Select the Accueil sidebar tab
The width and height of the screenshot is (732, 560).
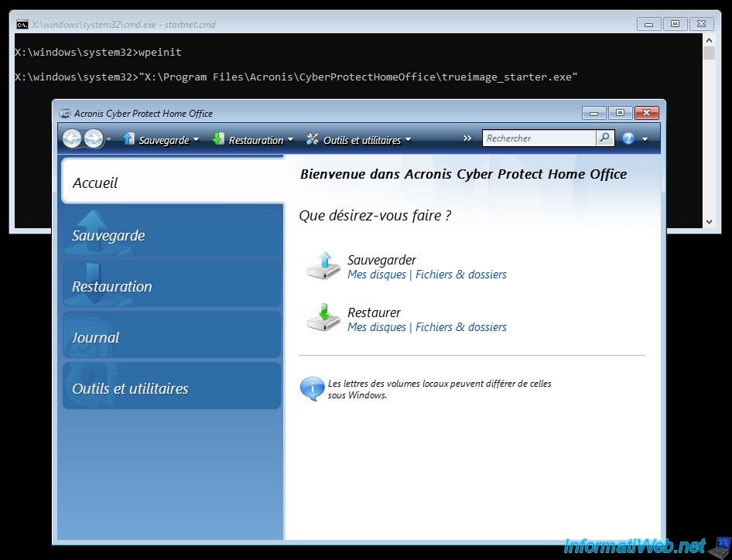pyautogui.click(x=172, y=183)
